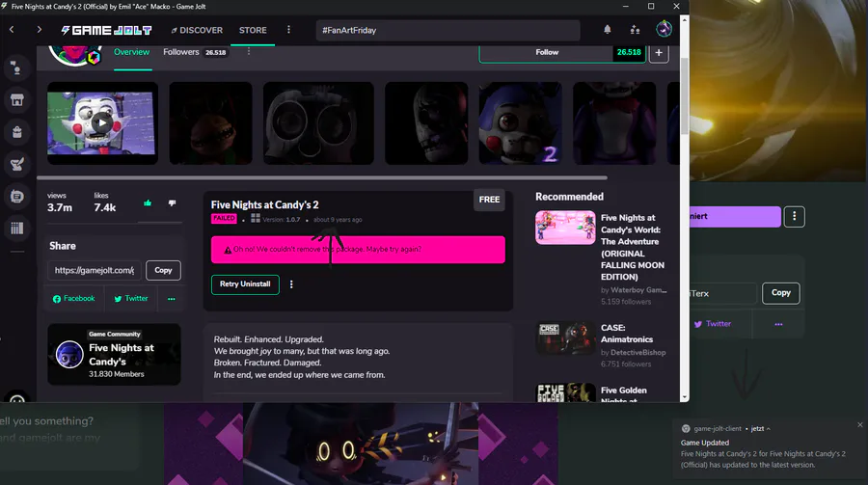The image size is (868, 485).
Task: Open the Followers 26.518 tab
Action: 195,52
